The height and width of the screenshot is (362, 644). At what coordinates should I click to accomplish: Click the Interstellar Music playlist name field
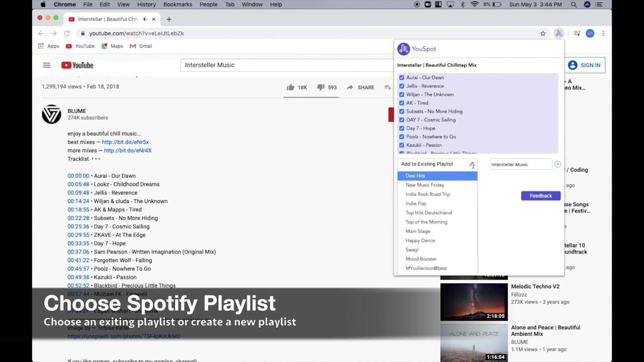pos(521,164)
